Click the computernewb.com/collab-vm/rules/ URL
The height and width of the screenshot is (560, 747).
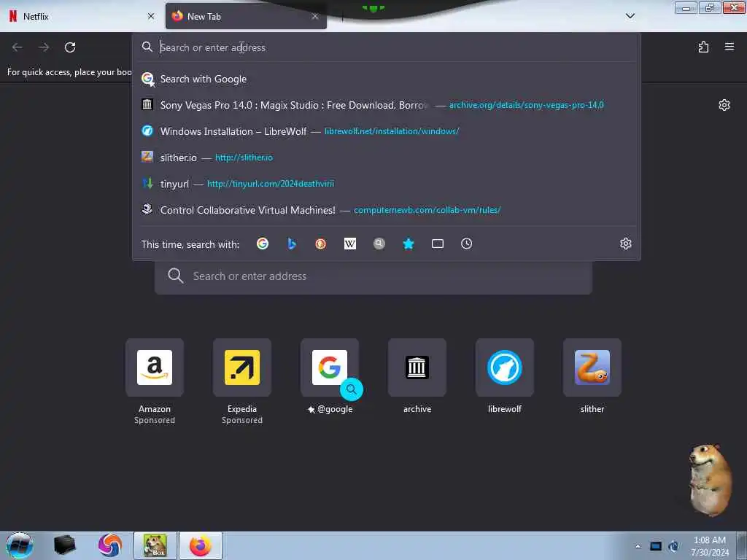[x=427, y=209]
